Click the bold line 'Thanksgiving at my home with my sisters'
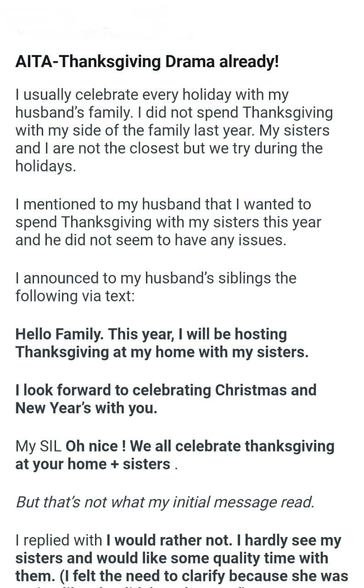The width and height of the screenshot is (364, 588). pos(162,352)
